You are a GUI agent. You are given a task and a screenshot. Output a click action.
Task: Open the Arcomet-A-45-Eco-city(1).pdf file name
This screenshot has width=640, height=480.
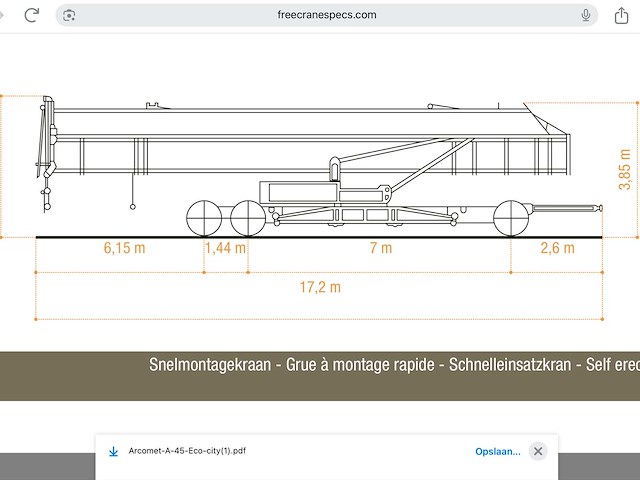click(187, 451)
